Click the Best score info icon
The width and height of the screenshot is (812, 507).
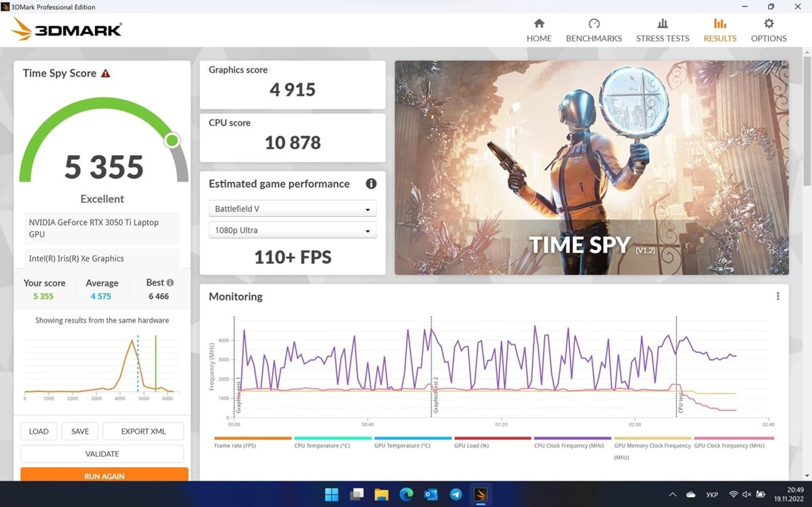coord(170,282)
